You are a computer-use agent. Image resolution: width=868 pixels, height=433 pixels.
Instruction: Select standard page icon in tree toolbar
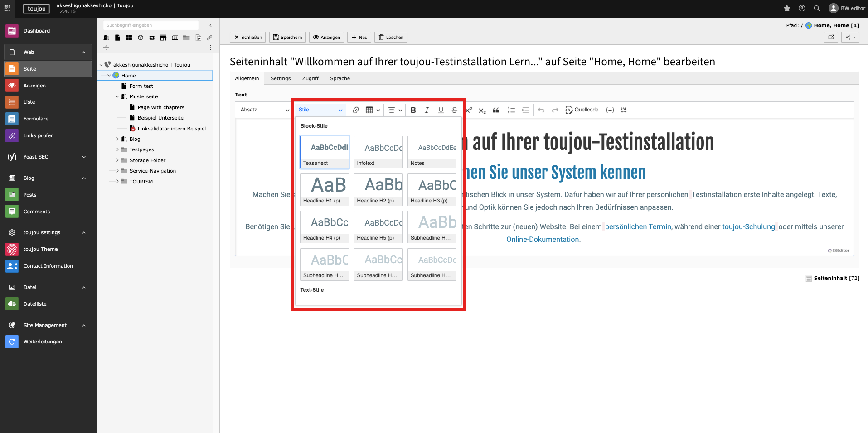[x=117, y=38]
